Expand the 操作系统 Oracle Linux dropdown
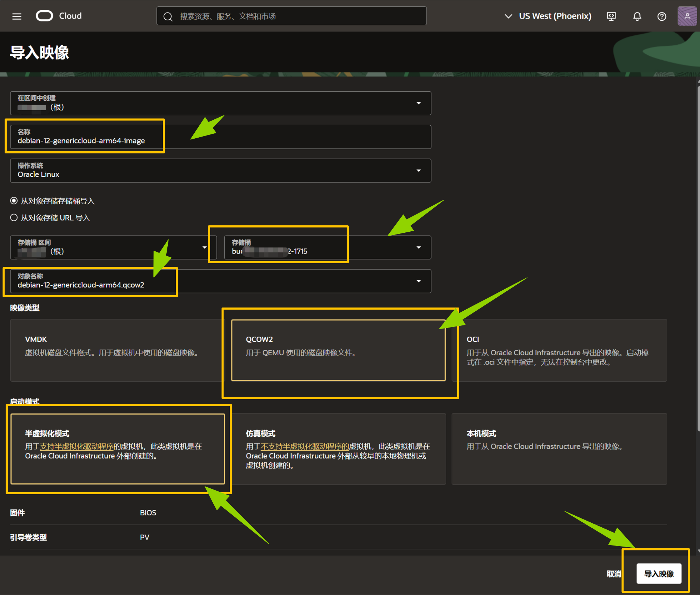This screenshot has height=595, width=700. click(x=418, y=171)
